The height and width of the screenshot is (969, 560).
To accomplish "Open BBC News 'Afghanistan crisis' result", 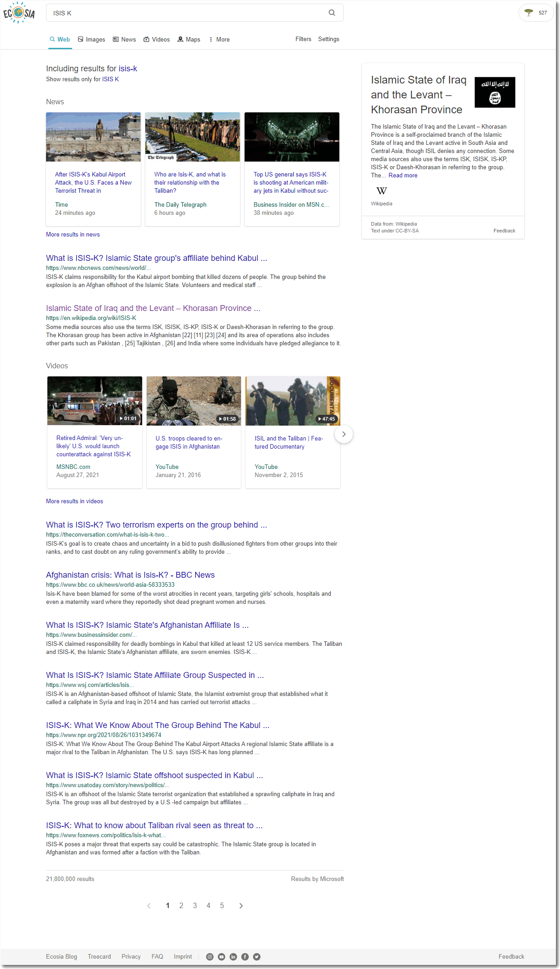I will 130,575.
